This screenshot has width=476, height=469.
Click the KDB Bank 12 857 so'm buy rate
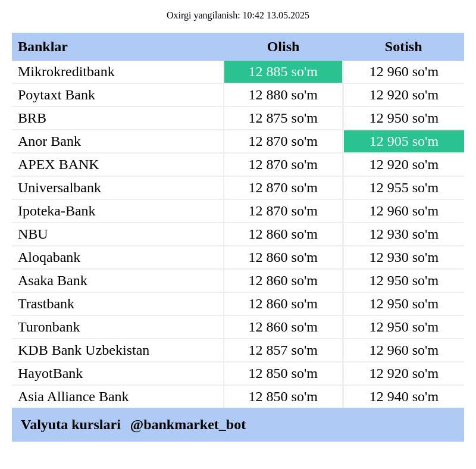tap(283, 350)
